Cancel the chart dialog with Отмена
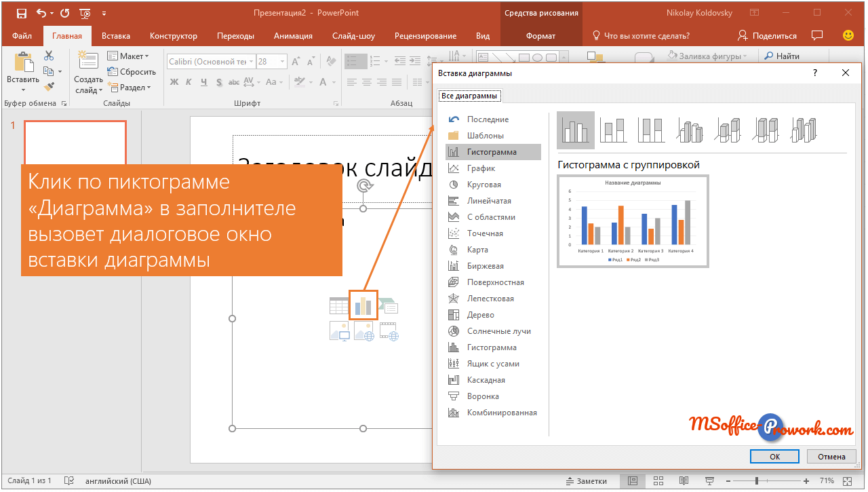 click(x=831, y=457)
